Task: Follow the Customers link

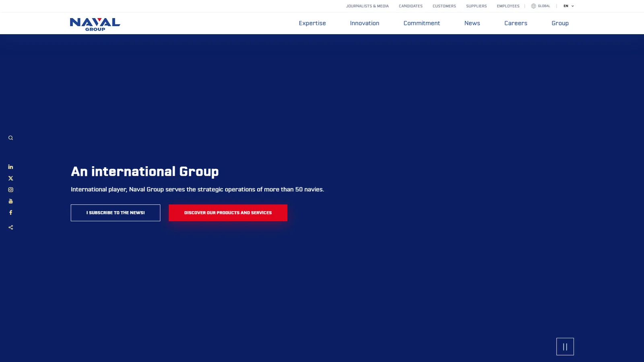Action: tap(444, 6)
